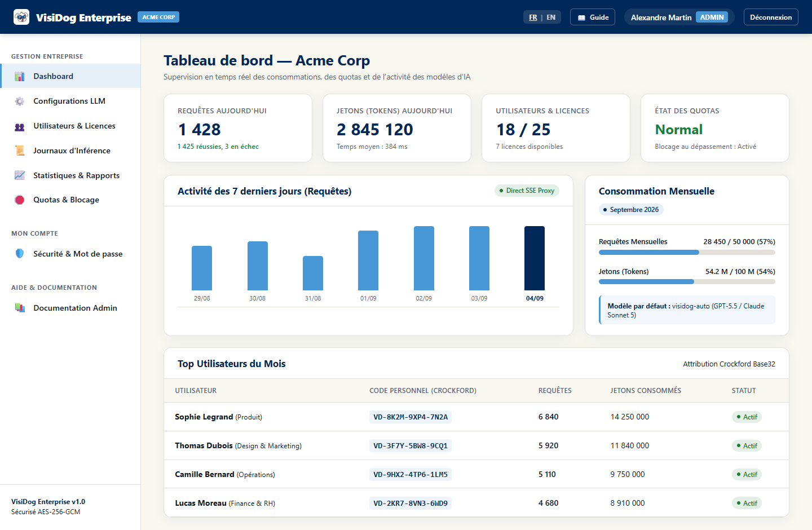Click Actif status badge for Lucas Moreau
The width and height of the screenshot is (812, 530).
point(747,503)
